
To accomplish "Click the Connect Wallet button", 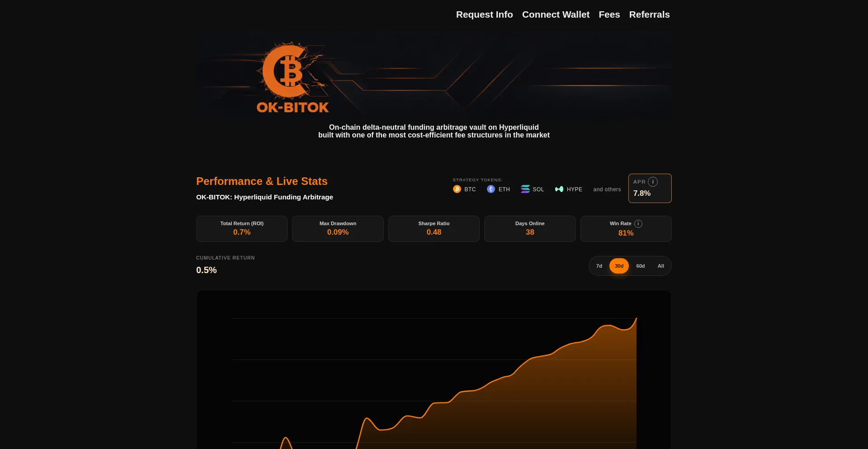I will coord(556,14).
